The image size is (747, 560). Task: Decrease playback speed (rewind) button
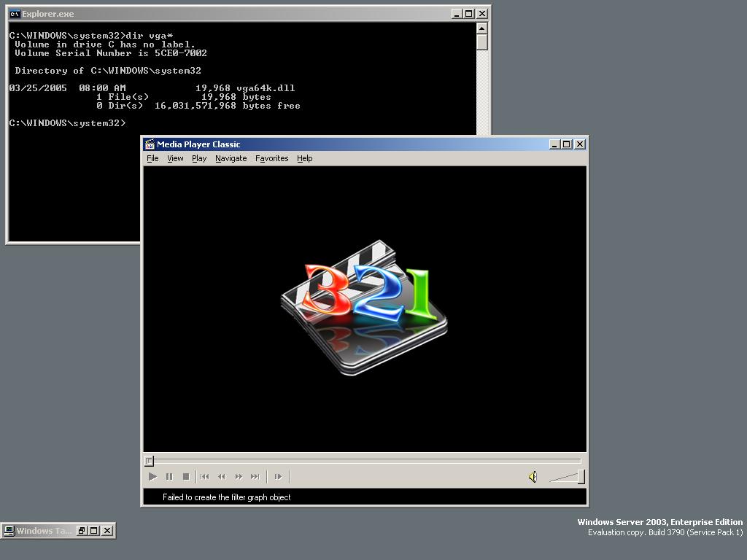pyautogui.click(x=222, y=477)
